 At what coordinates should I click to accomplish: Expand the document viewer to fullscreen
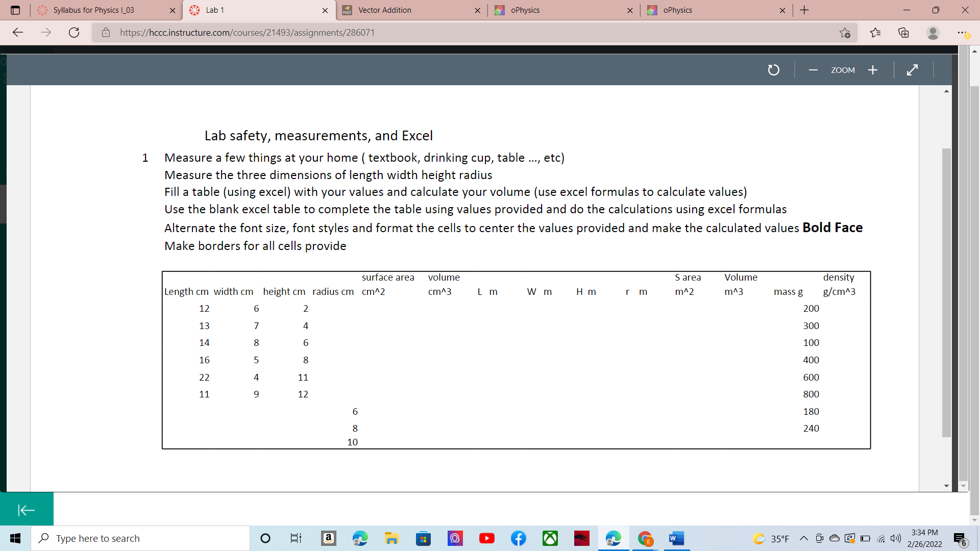point(912,70)
